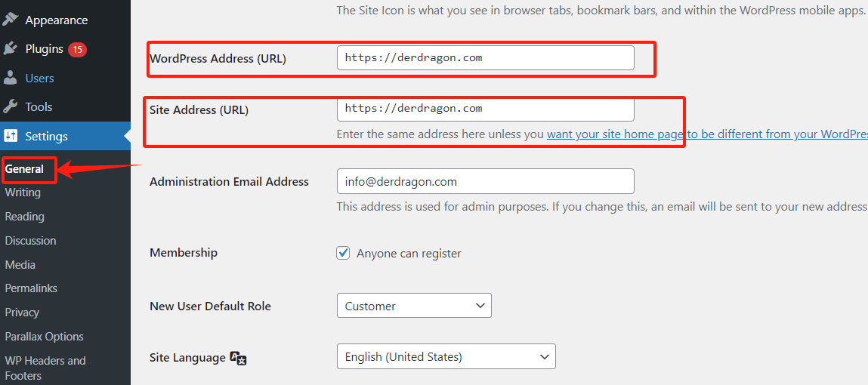The image size is (868, 385).
Task: Go to Privacy settings
Action: coord(22,313)
